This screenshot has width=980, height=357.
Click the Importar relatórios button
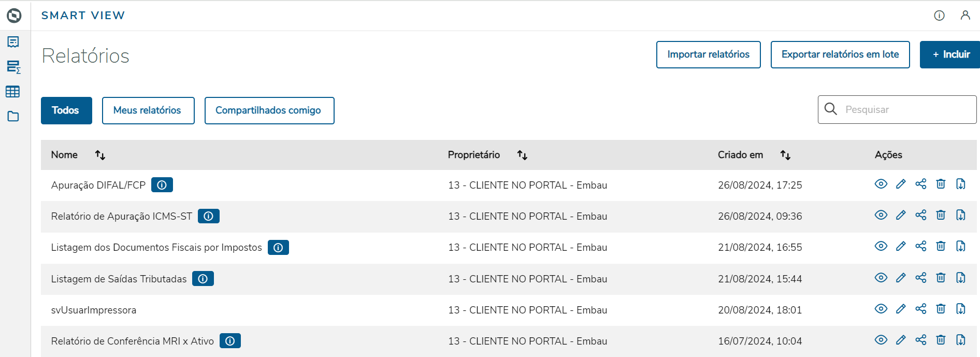(708, 54)
